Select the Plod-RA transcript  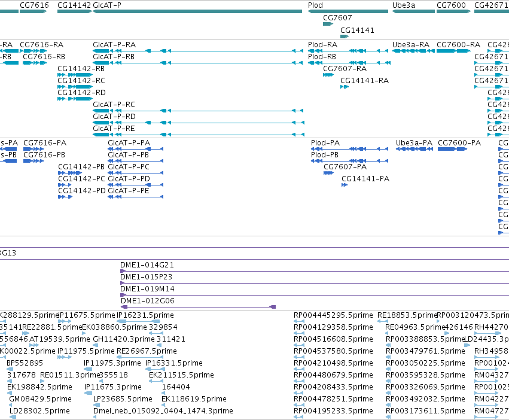(x=348, y=51)
